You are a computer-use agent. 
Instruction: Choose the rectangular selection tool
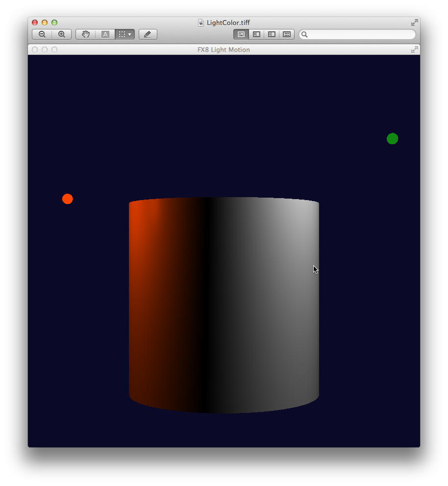pyautogui.click(x=122, y=34)
